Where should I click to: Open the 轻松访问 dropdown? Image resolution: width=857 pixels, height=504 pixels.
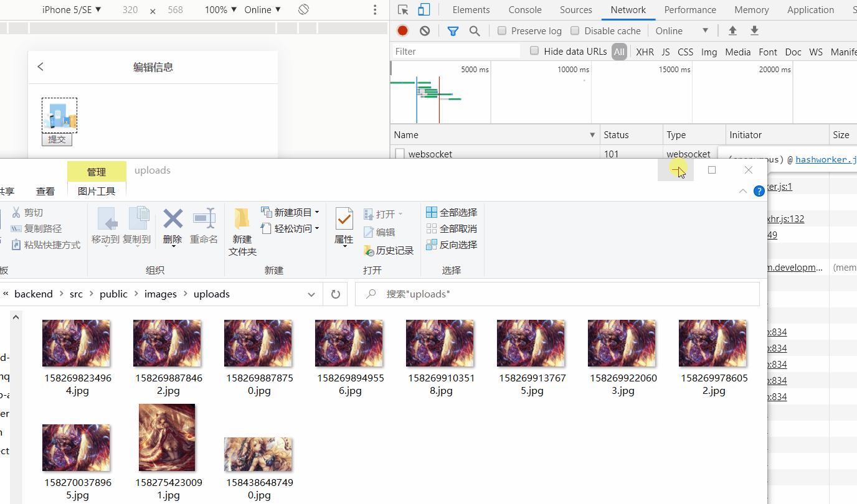coord(290,229)
